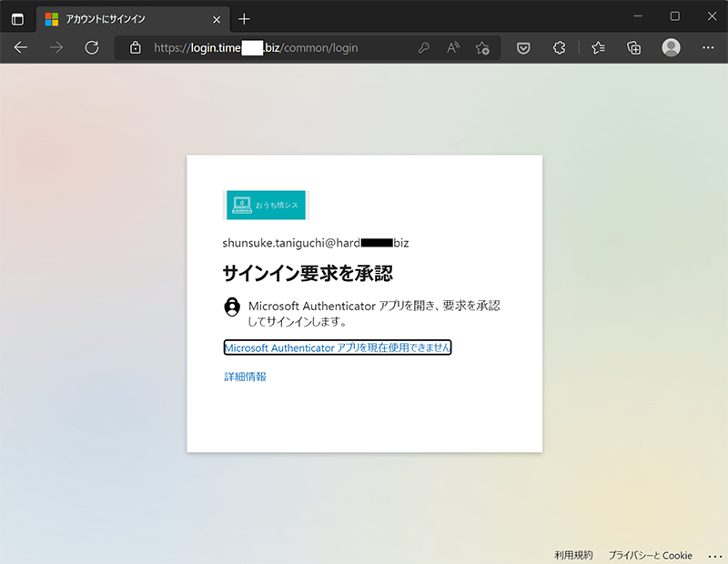Start Read aloud from address bar
Viewport: 728px width, 564px height.
(x=453, y=47)
